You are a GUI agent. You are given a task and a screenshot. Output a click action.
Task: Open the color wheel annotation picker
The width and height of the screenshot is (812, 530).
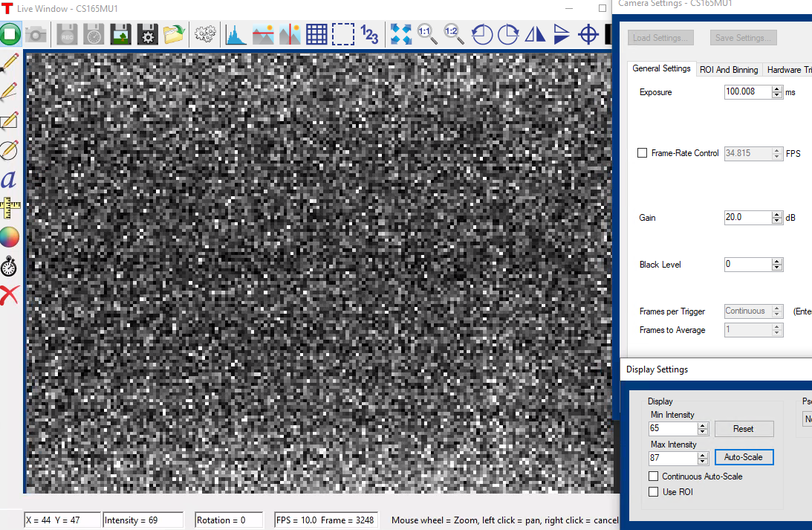pos(9,237)
